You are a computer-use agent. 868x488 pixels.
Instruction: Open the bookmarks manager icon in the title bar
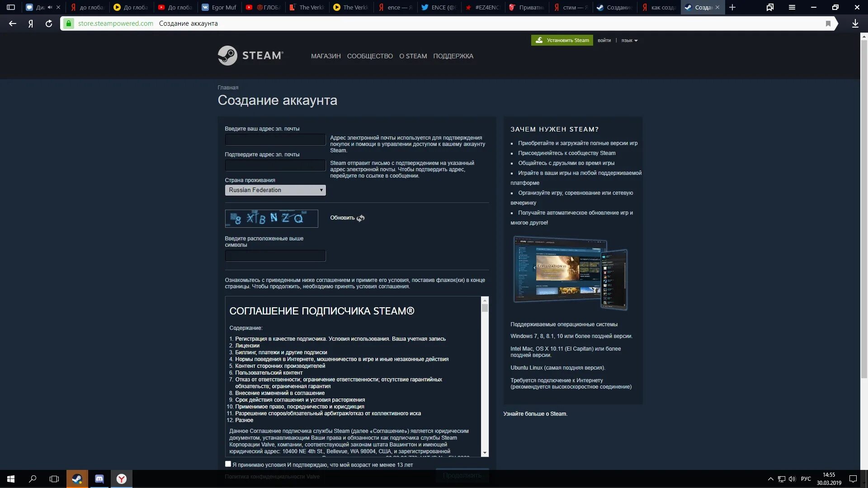[x=770, y=7]
